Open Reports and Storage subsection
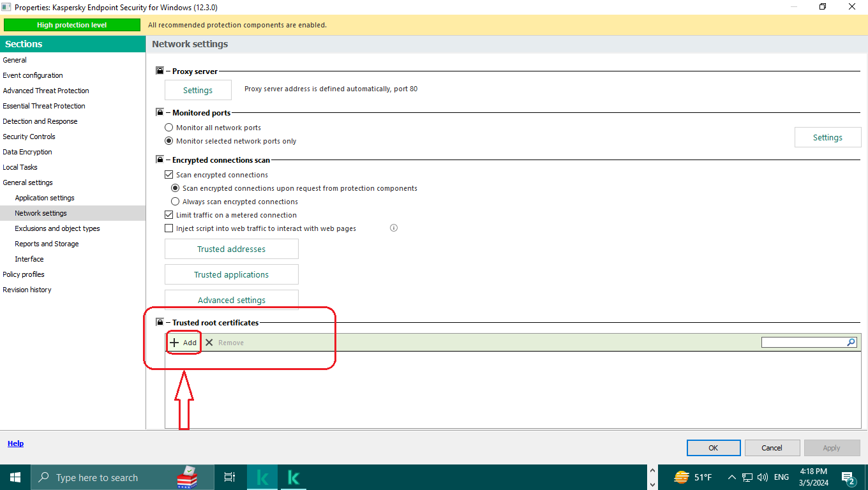 point(73,244)
